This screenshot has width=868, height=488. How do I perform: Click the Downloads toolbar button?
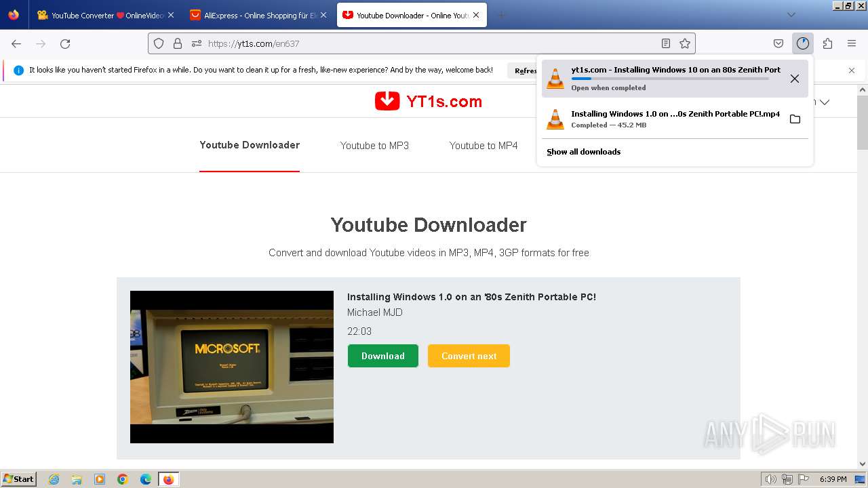pos(803,43)
